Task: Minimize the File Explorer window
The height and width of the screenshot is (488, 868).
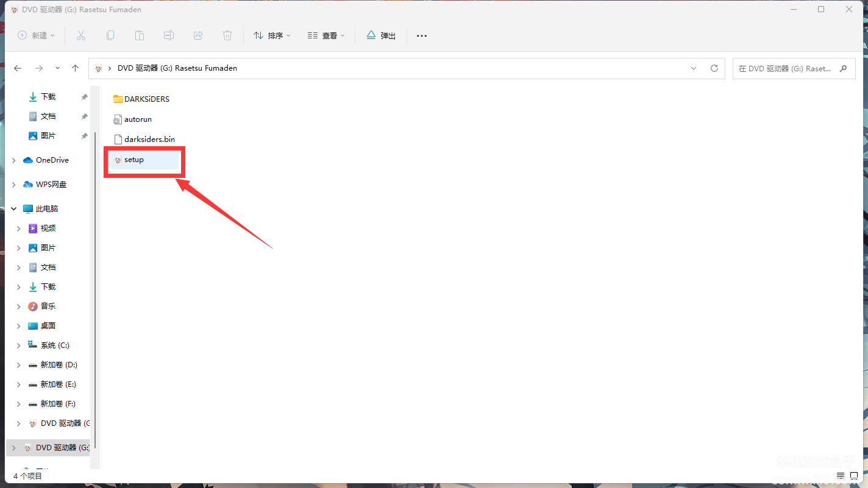Action: (x=793, y=9)
